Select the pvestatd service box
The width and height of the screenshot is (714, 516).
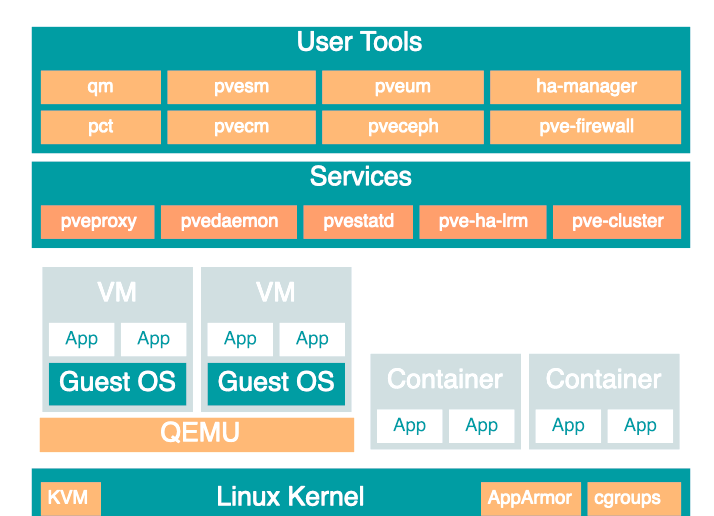click(358, 222)
